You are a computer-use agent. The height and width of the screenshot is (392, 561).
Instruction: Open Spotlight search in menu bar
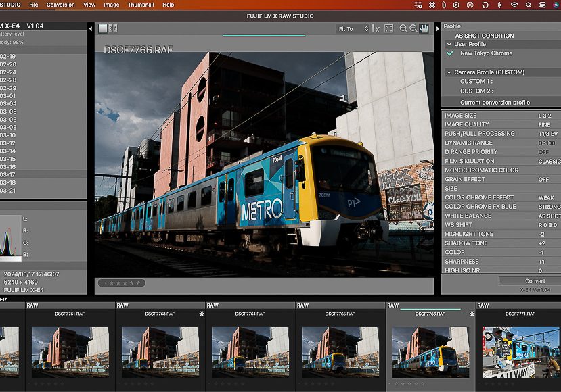[x=529, y=5]
